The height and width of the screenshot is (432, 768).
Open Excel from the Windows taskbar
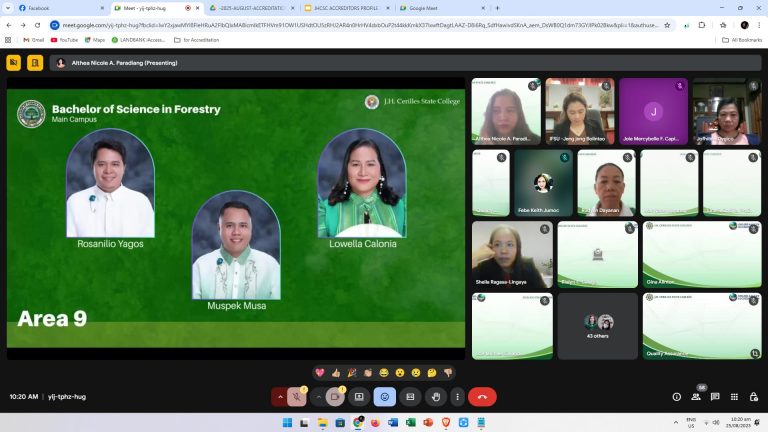pos(410,423)
